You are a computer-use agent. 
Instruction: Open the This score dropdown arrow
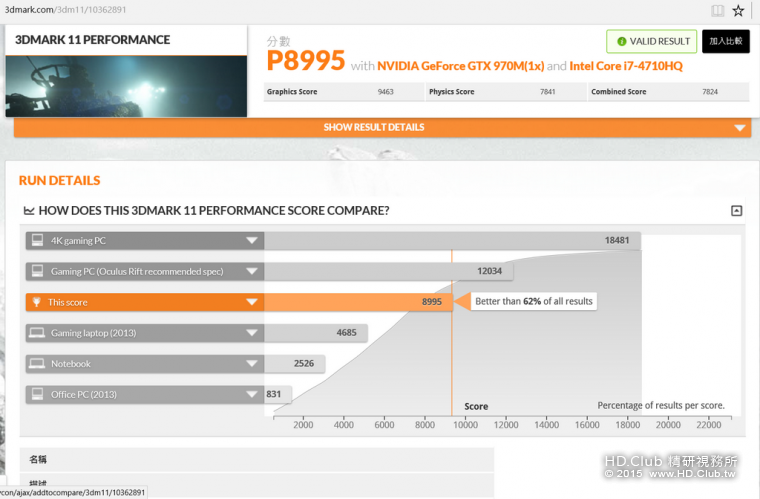tap(251, 302)
